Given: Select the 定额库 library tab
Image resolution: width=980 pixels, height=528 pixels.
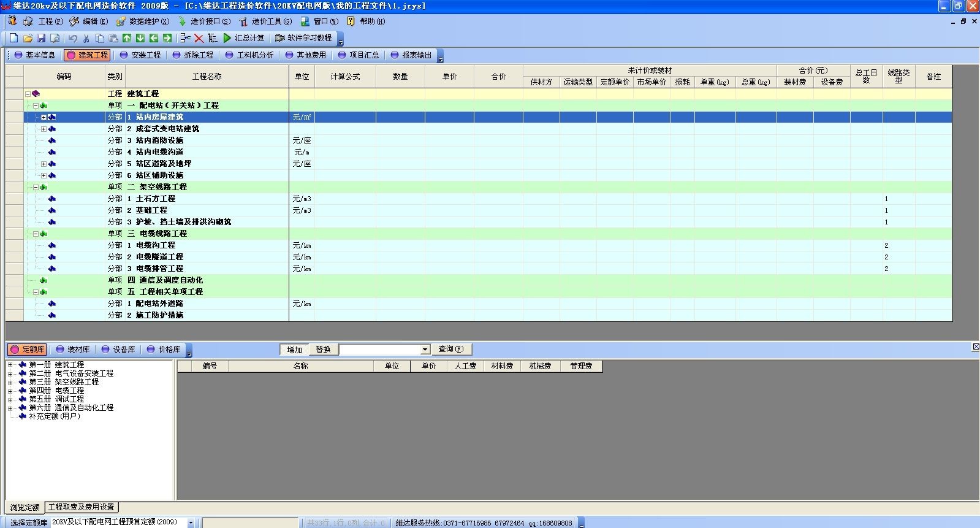Looking at the screenshot, I should click(x=28, y=350).
